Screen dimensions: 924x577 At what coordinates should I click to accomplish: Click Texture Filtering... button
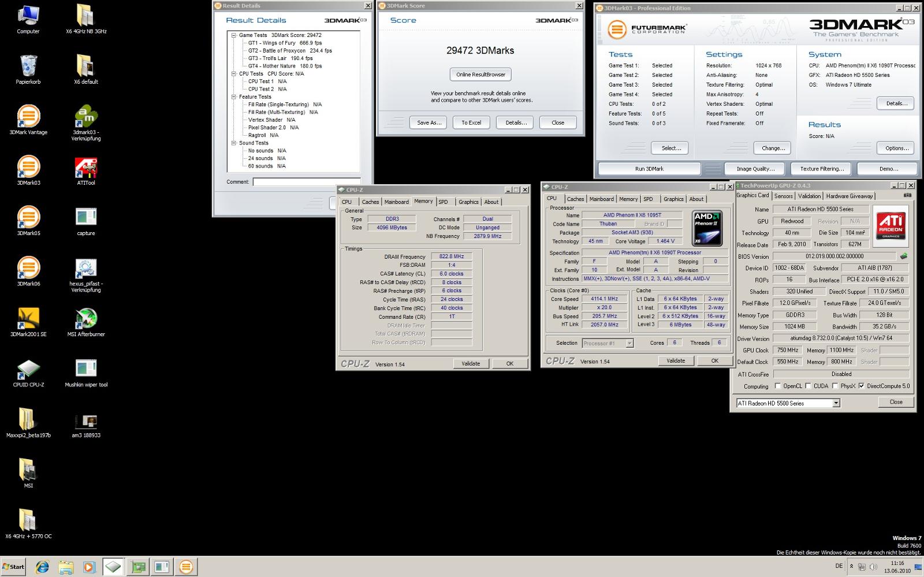[822, 169]
